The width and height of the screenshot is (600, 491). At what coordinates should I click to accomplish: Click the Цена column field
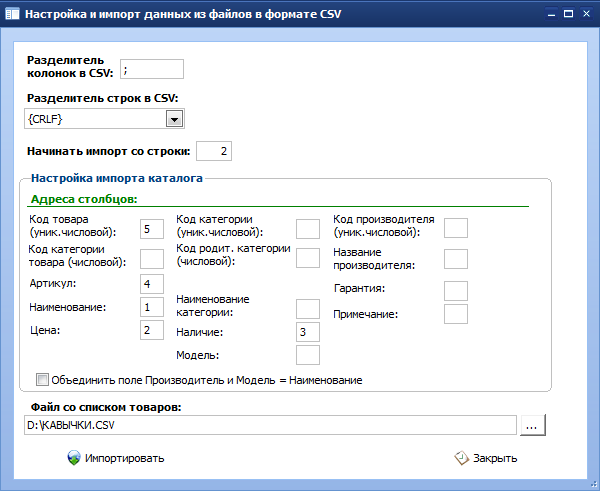(x=152, y=330)
